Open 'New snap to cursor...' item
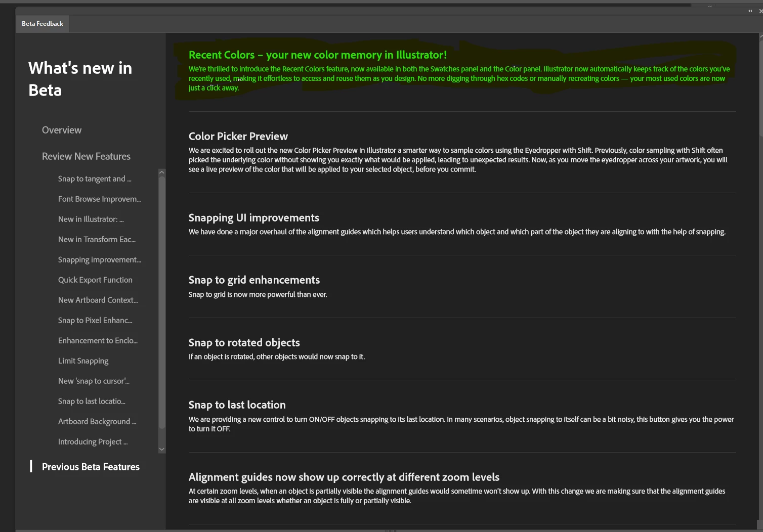Screen dimensions: 763x532 pyautogui.click(x=94, y=381)
